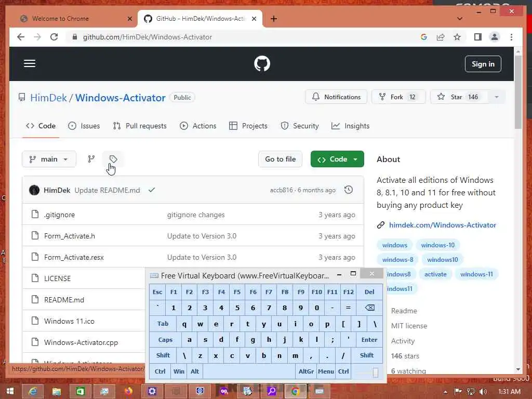Click the Sign in button

click(483, 64)
